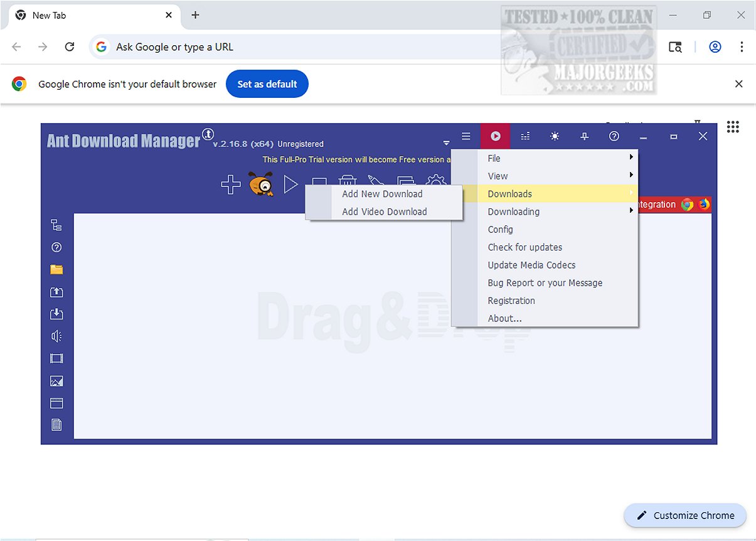The width and height of the screenshot is (756, 541).
Task: Toggle the sun theme icon
Action: pos(555,136)
